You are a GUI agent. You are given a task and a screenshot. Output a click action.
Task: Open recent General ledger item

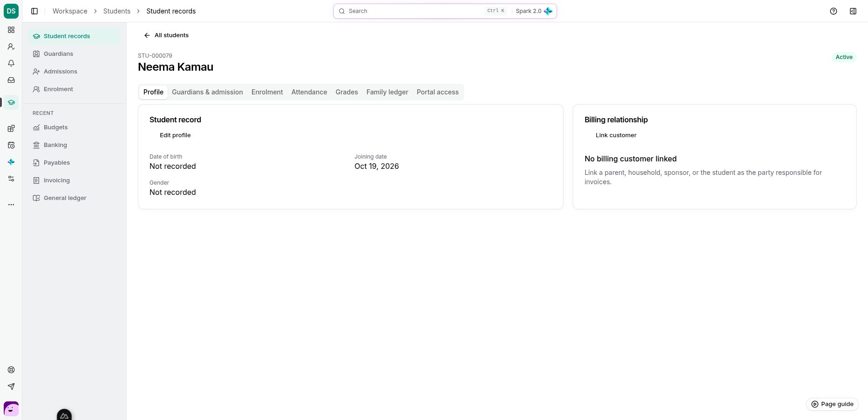pyautogui.click(x=74, y=198)
